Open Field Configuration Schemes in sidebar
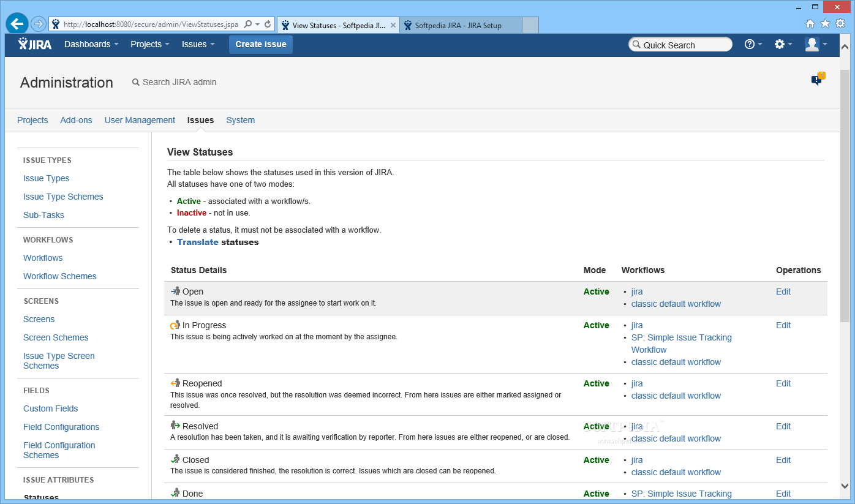 coord(59,450)
